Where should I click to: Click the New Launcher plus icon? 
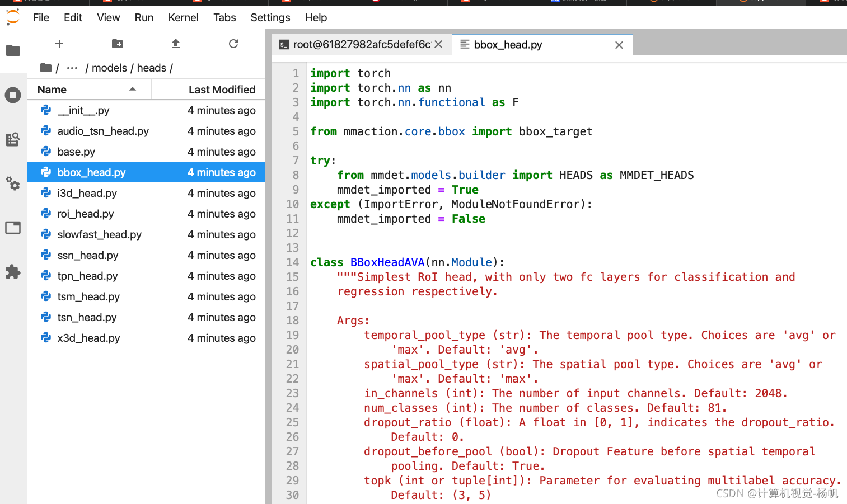tap(59, 44)
